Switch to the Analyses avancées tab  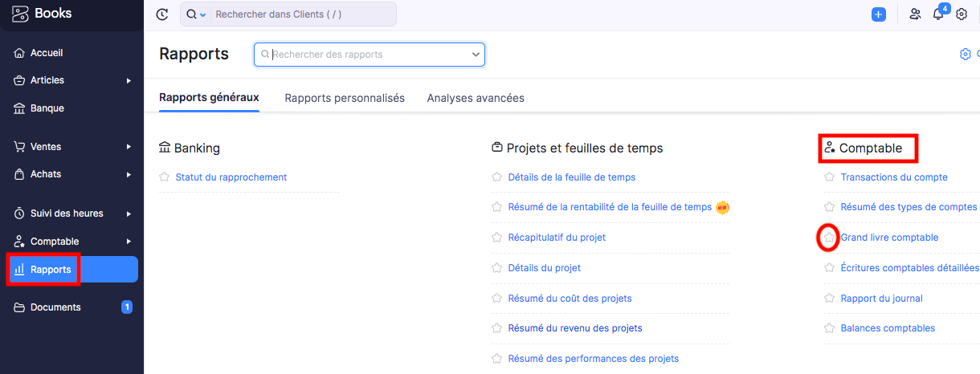point(476,98)
